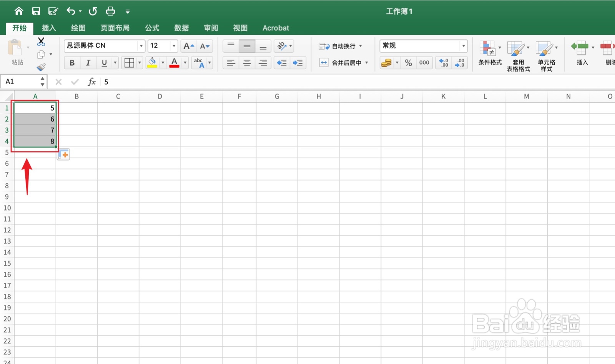The width and height of the screenshot is (615, 364).
Task: Center cell text horizontally
Action: (247, 63)
